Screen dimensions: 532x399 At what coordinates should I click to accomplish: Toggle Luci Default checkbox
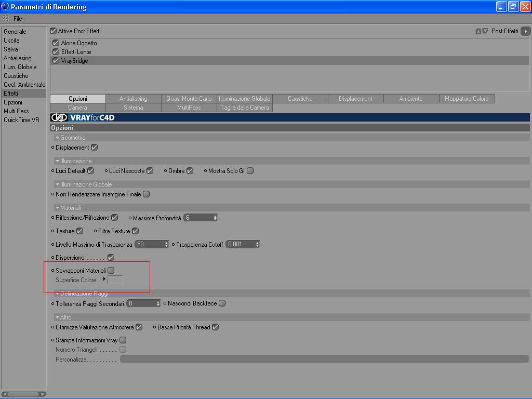pyautogui.click(x=90, y=171)
